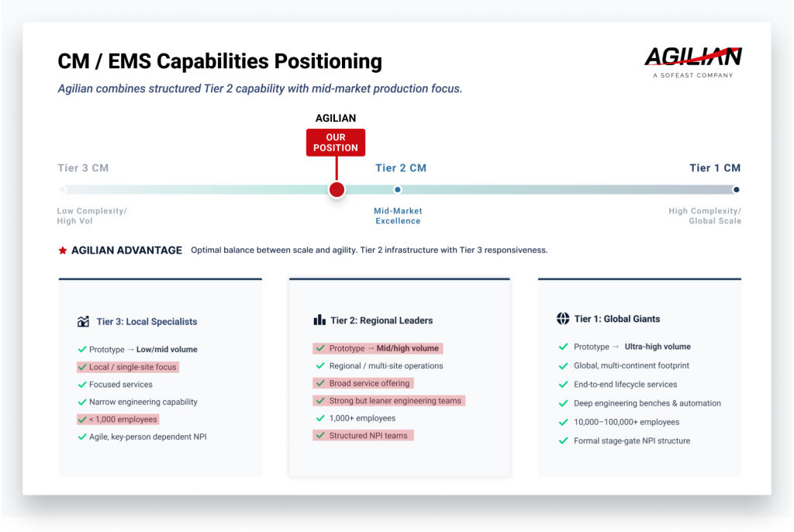Screen dimensions: 794x532
Task: Click the red position marker on the scale
Action: (x=336, y=189)
